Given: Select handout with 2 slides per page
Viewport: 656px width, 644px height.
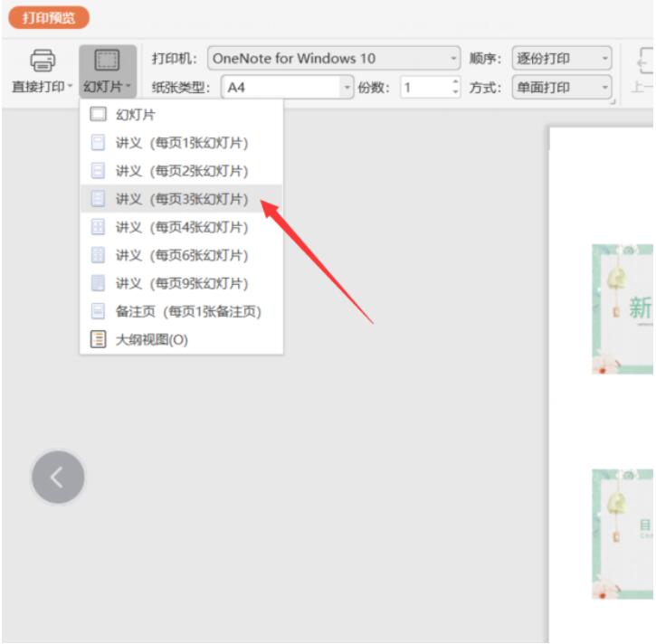Looking at the screenshot, I should pos(181,171).
